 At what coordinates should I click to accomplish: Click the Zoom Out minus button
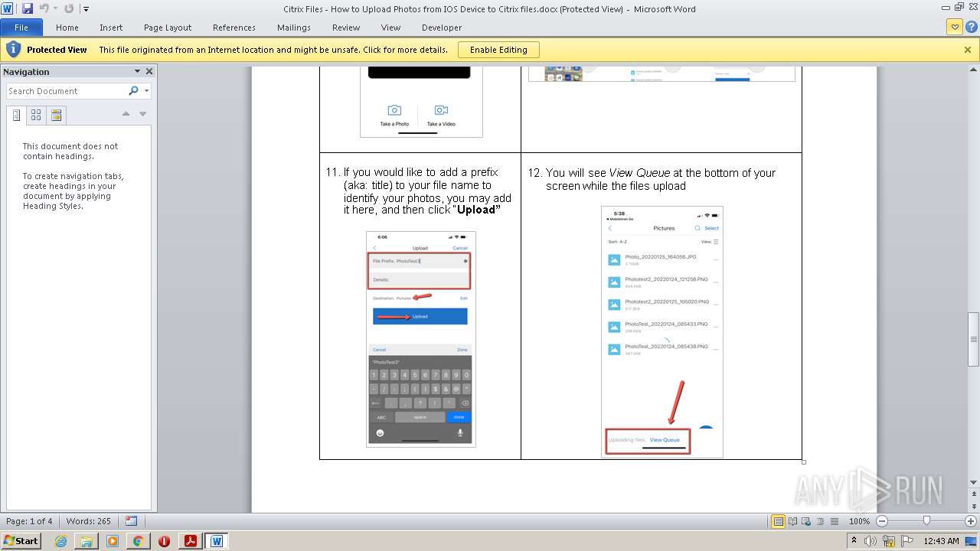(x=881, y=521)
